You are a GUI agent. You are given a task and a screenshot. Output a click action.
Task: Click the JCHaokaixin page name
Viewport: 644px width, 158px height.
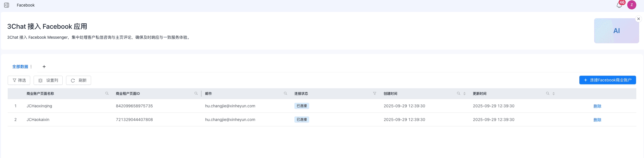tap(38, 120)
